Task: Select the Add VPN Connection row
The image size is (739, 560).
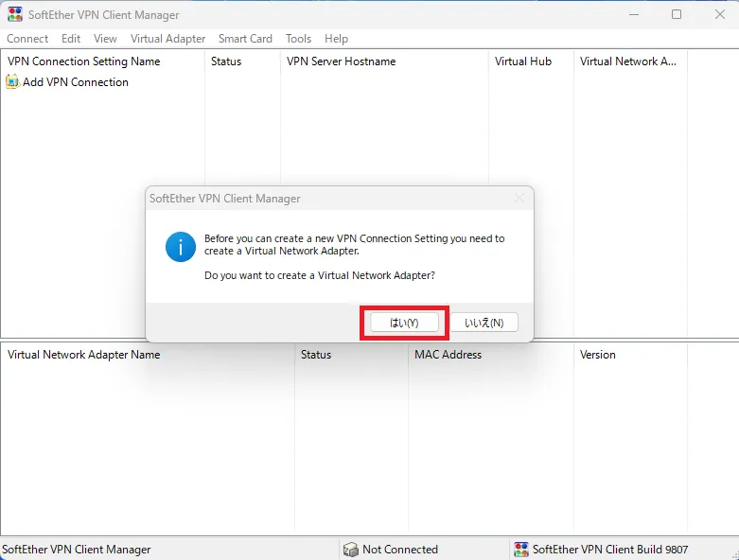Action: pos(67,82)
